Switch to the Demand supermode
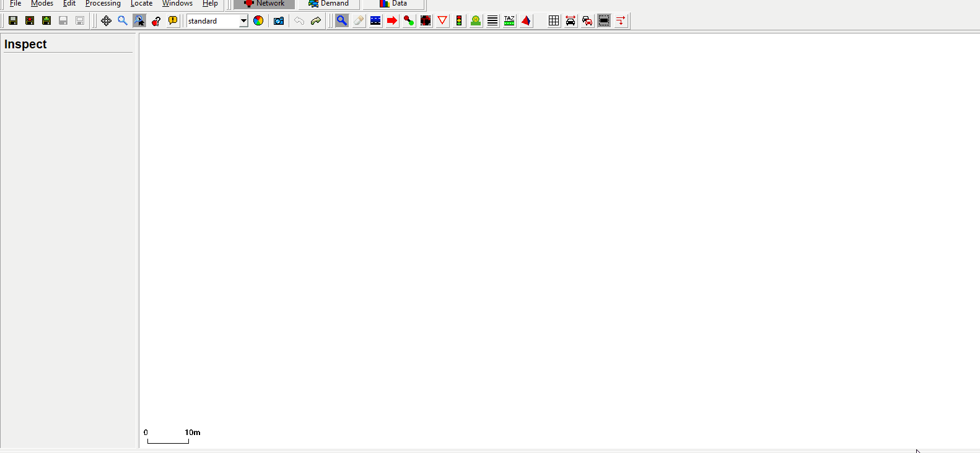 click(x=329, y=4)
